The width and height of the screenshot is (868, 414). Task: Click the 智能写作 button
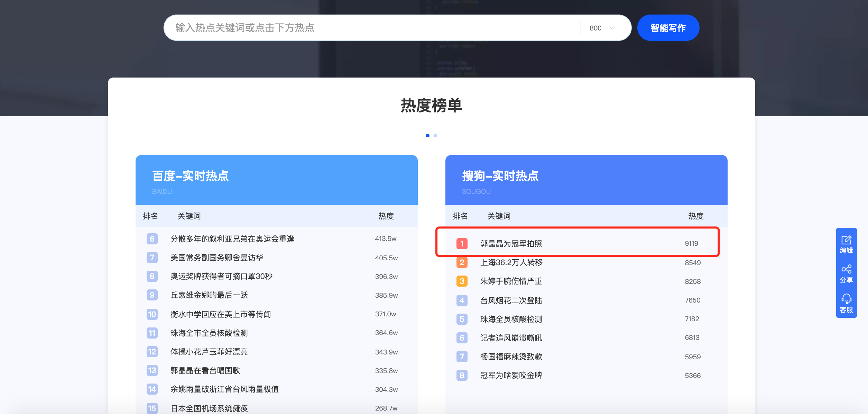coord(668,28)
